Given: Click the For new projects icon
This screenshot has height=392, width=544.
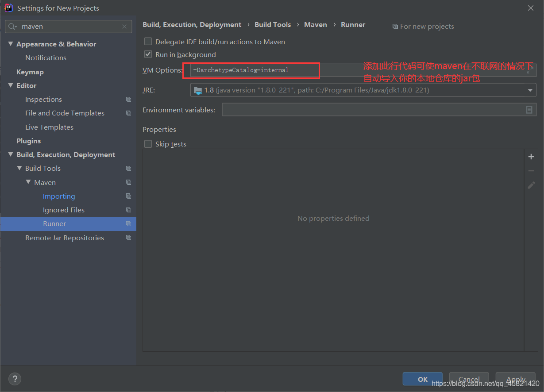Looking at the screenshot, I should (x=395, y=27).
